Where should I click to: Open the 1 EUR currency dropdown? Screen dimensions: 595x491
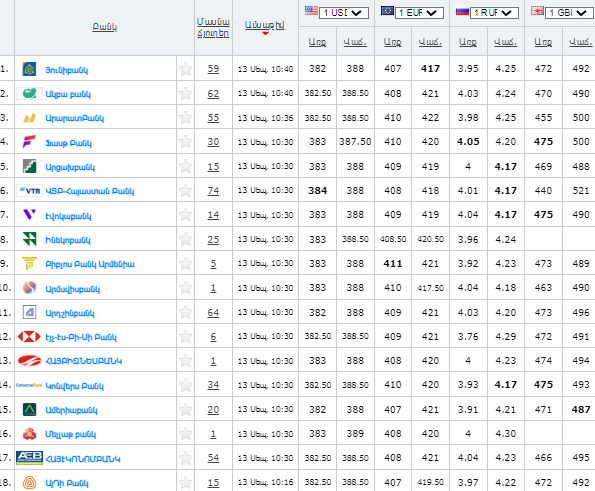coord(419,13)
